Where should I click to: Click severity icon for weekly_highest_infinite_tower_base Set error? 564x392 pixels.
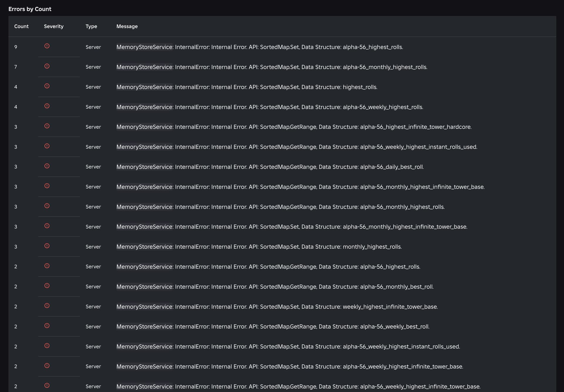pyautogui.click(x=47, y=306)
